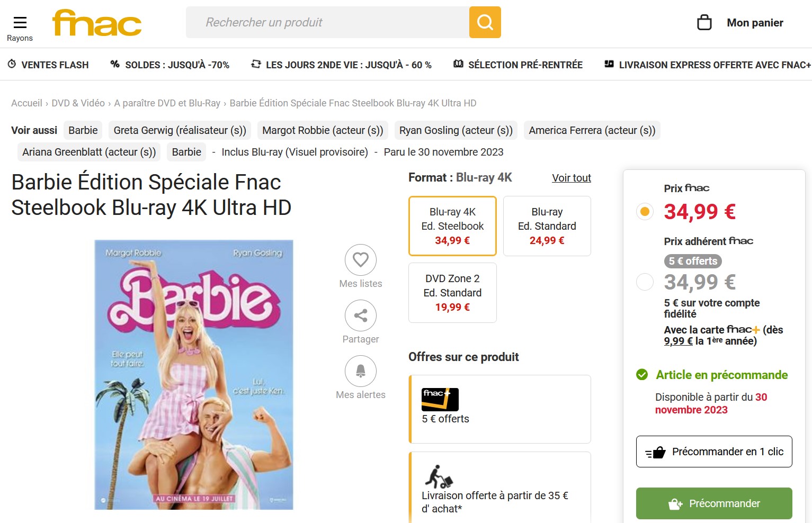
Task: Open Sélection Pré-Rentrée menu item
Action: point(518,65)
